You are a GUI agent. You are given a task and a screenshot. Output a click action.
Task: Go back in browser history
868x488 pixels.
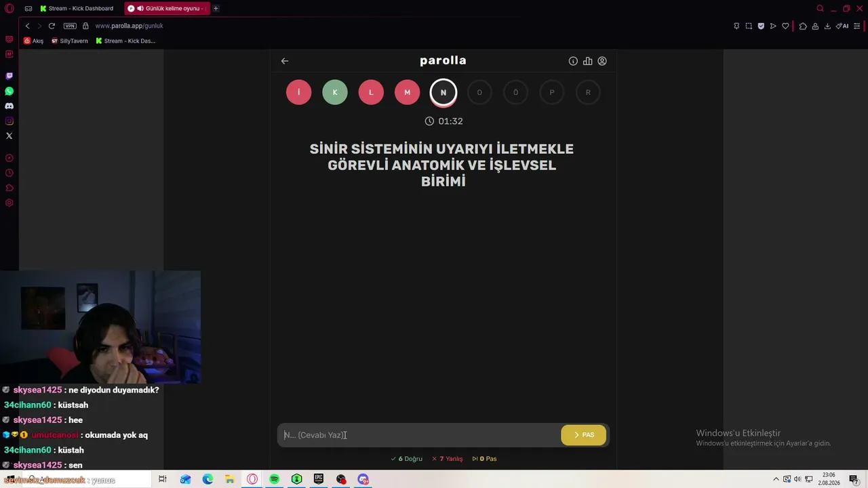tap(27, 26)
